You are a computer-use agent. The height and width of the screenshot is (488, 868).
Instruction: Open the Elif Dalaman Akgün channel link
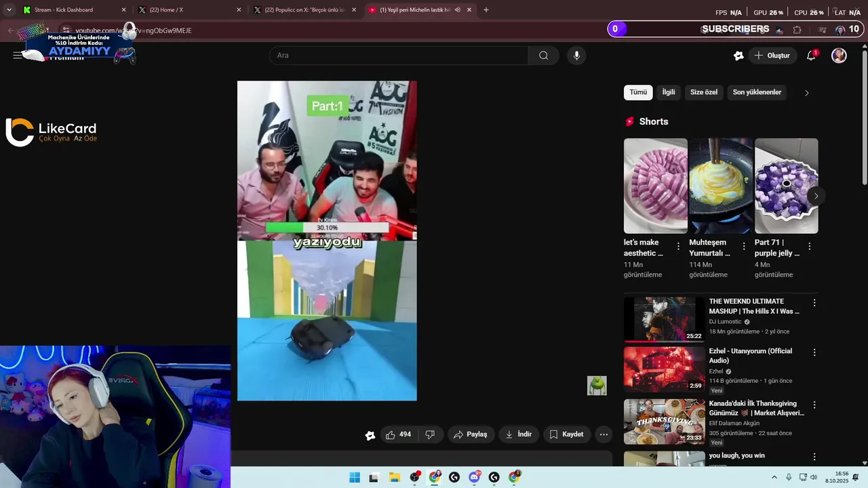pyautogui.click(x=734, y=424)
